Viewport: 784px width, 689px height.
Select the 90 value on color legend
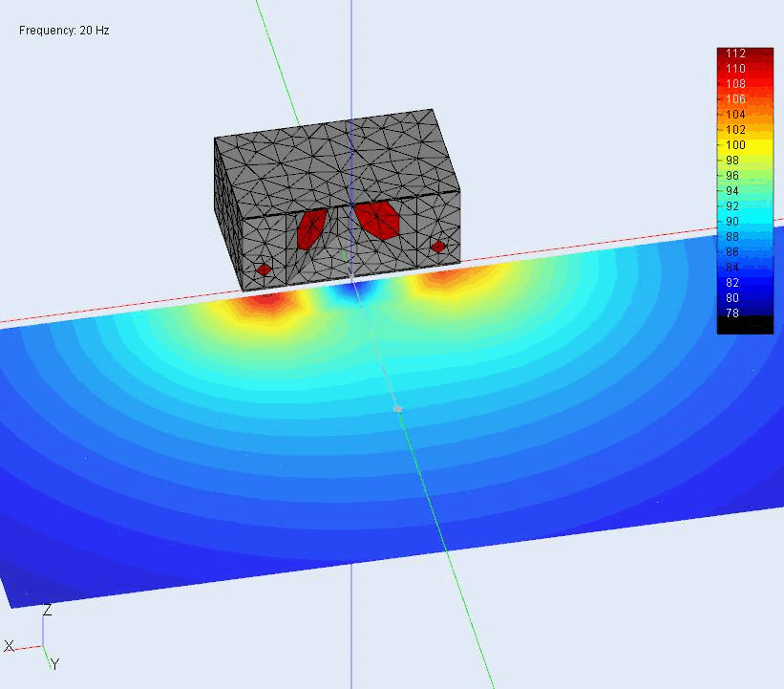(732, 221)
